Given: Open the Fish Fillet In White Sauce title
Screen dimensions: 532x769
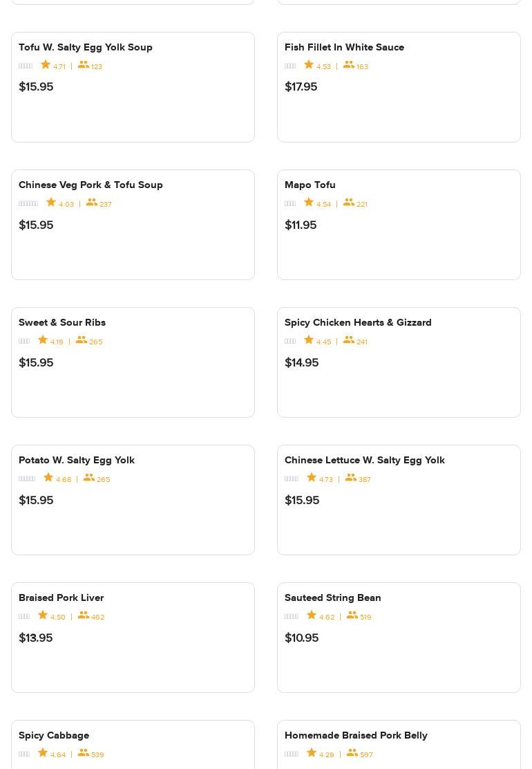Looking at the screenshot, I should point(344,47).
